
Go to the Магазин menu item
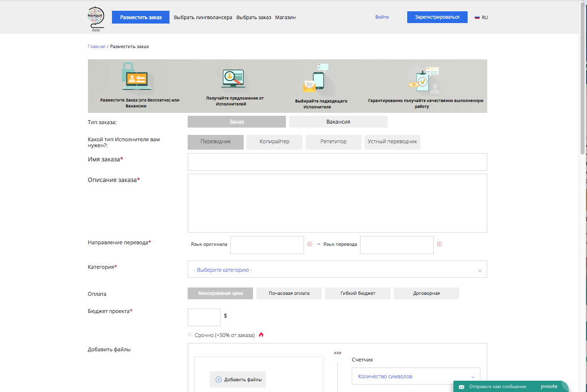[x=285, y=17]
